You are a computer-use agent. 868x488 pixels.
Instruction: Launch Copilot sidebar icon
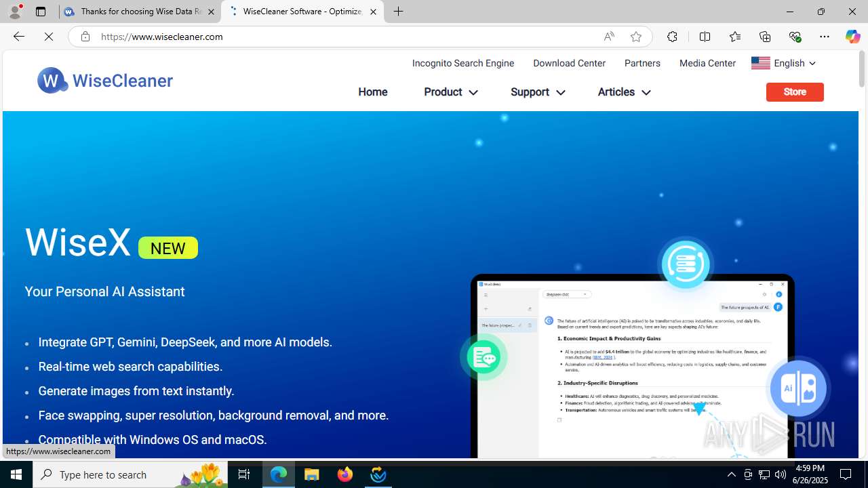point(852,37)
